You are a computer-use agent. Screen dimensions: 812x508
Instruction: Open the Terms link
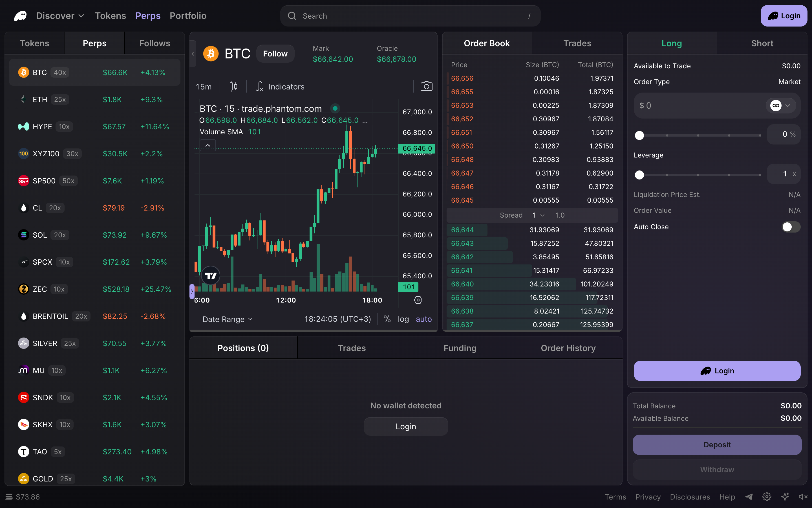point(615,497)
